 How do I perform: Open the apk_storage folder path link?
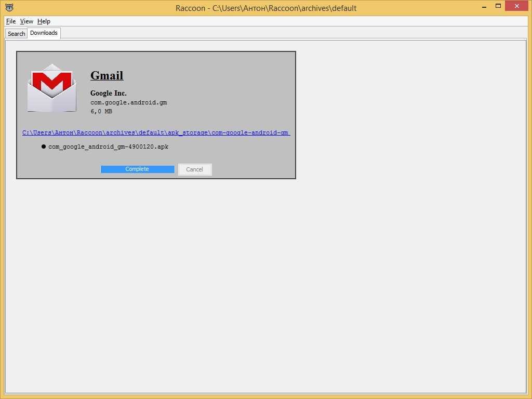pyautogui.click(x=155, y=132)
